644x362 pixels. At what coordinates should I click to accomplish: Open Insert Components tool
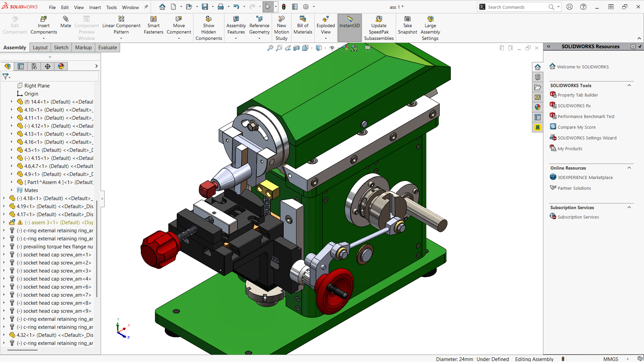pyautogui.click(x=44, y=25)
